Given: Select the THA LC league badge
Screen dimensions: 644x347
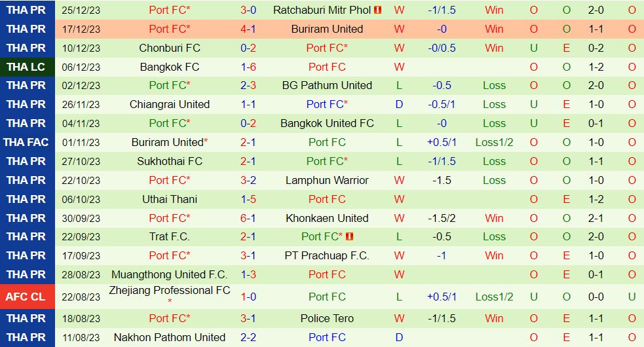Looking at the screenshot, I should point(26,67).
